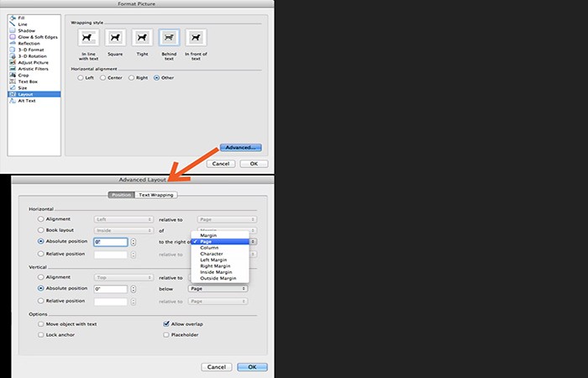The width and height of the screenshot is (588, 378).
Task: Click stepper beside horizontal absolute position
Action: coord(133,242)
